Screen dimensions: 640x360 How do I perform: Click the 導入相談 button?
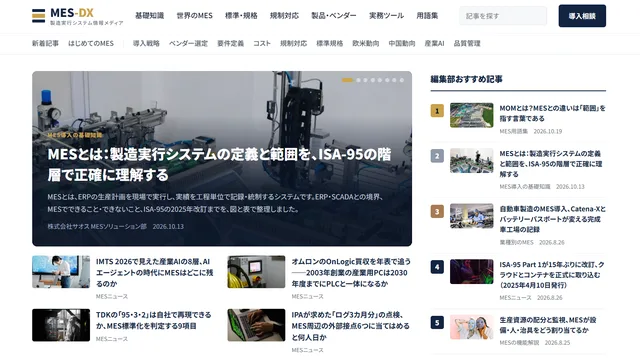click(582, 16)
